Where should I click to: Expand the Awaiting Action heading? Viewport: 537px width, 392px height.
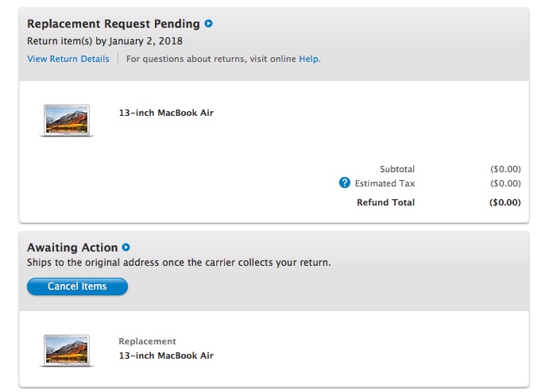[72, 248]
